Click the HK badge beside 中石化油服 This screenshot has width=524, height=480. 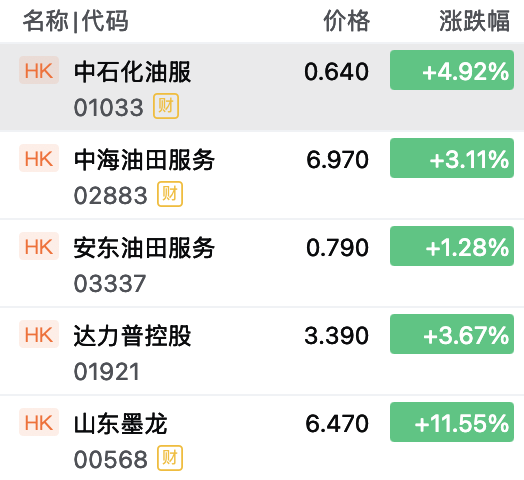pyautogui.click(x=39, y=70)
